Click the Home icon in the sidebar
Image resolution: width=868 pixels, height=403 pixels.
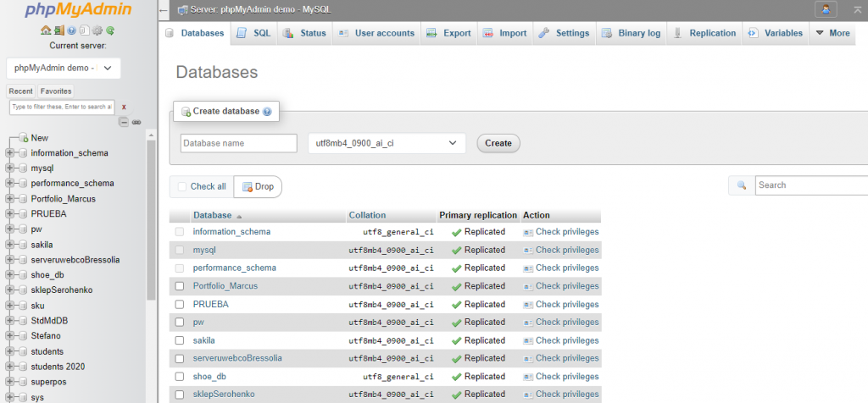(46, 30)
